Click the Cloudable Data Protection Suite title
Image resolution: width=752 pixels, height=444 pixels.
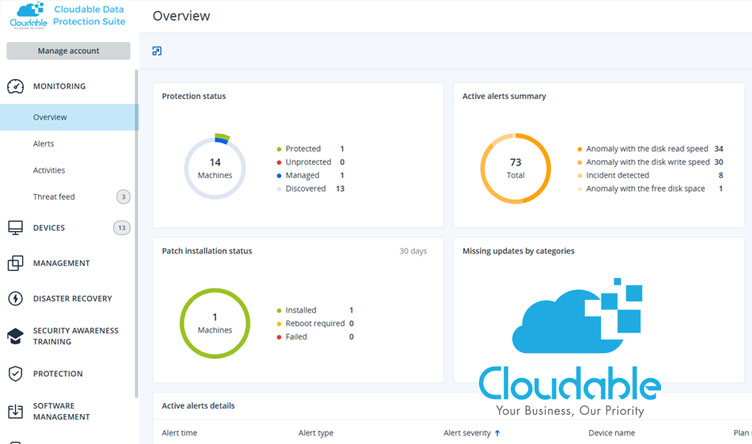pyautogui.click(x=89, y=15)
